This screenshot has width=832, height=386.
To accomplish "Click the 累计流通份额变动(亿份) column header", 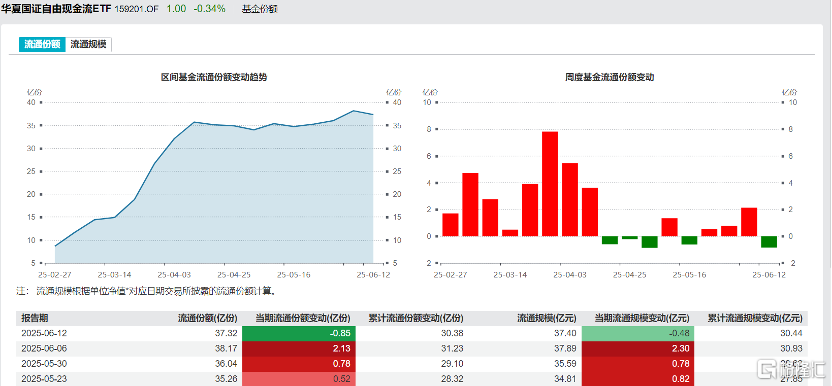I will point(416,318).
